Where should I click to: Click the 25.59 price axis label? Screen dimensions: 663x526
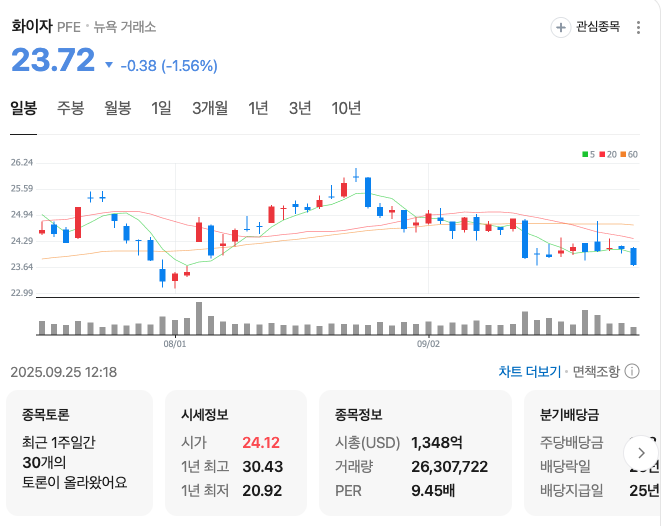22,189
